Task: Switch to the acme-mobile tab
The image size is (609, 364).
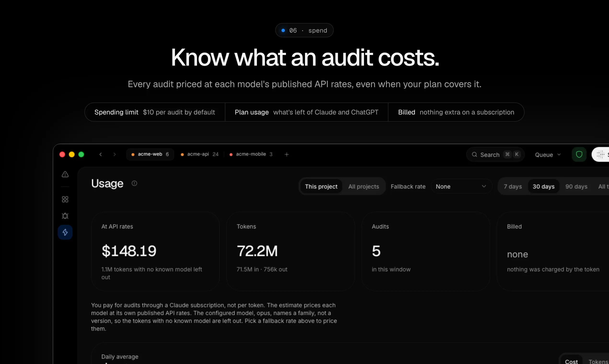Action: [x=251, y=154]
